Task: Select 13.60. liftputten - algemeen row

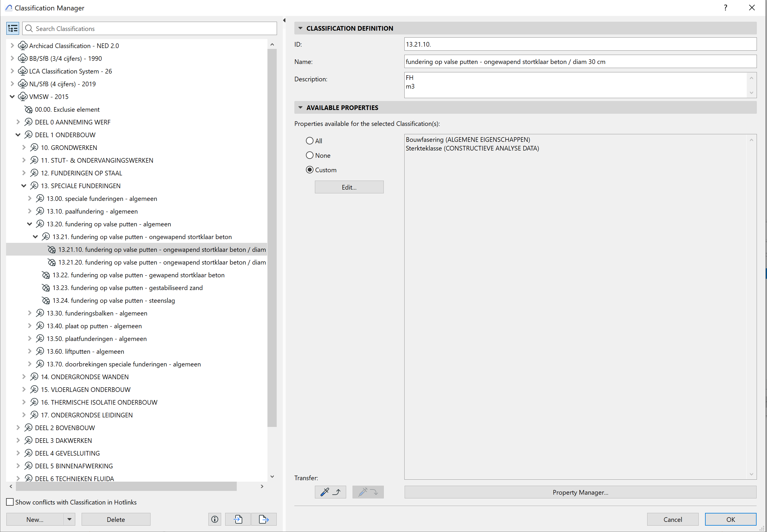Action: (x=137, y=351)
